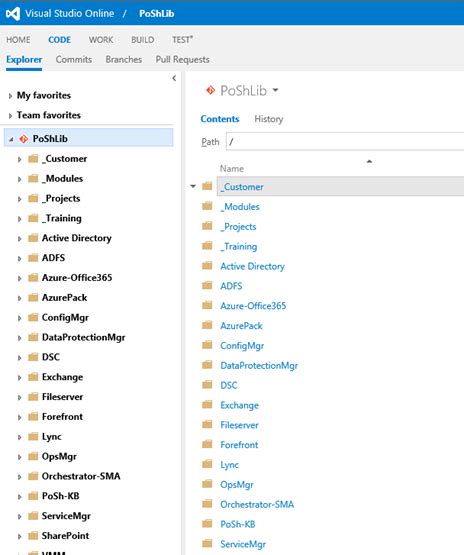Expand the _Customer folder in tree
The width and height of the screenshot is (464, 555).
[19, 159]
